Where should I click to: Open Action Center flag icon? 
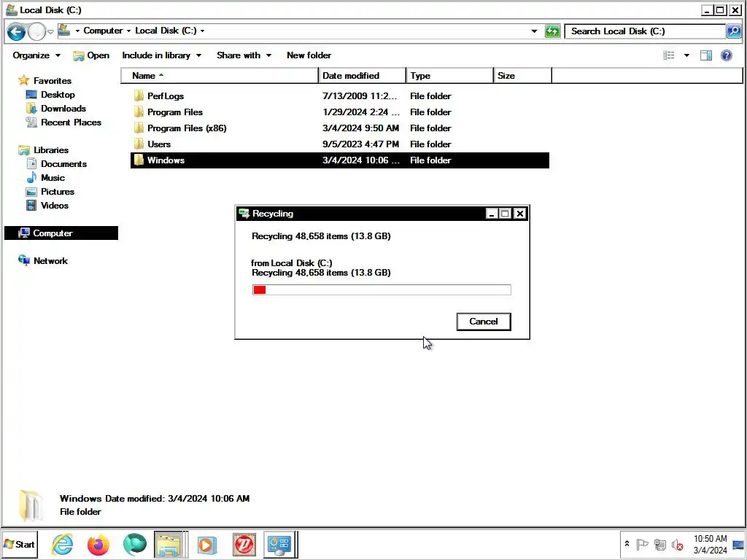click(x=642, y=544)
